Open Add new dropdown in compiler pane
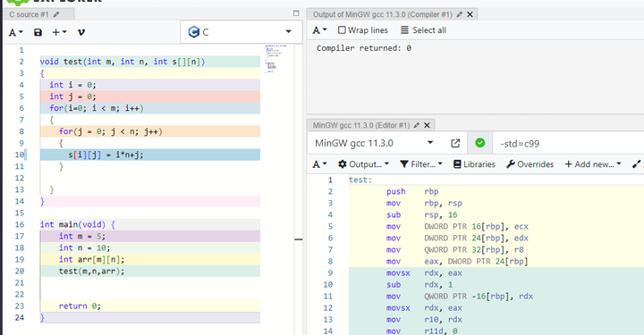This screenshot has height=335, width=644. (593, 164)
